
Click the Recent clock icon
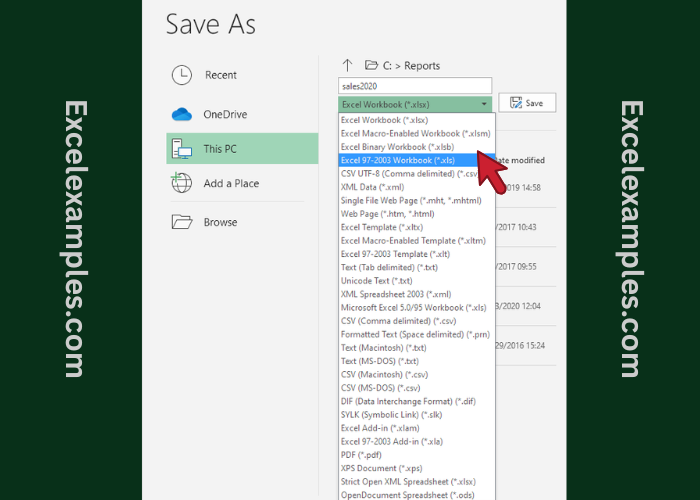[182, 75]
